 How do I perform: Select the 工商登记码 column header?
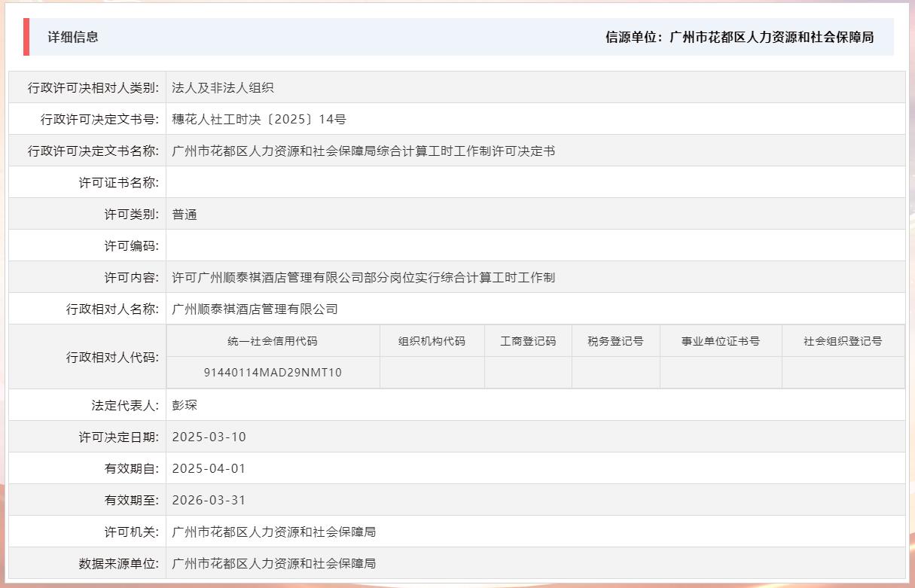(x=528, y=340)
